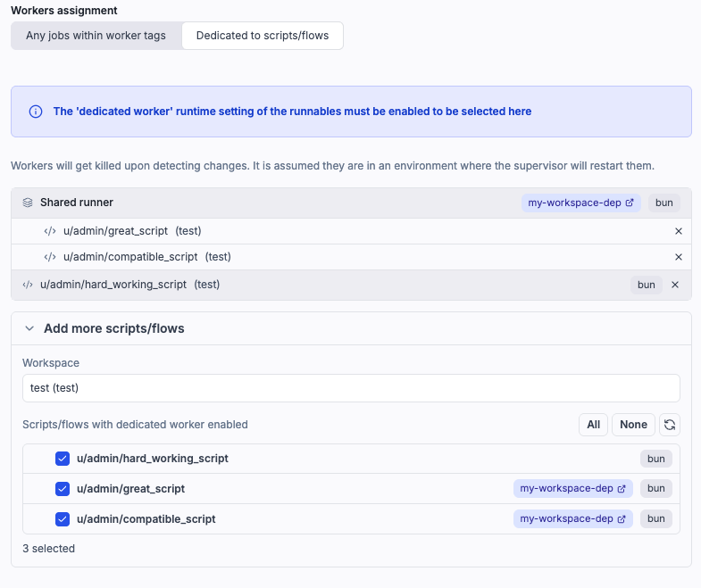Open my-workspace-dep badge on compatible_script row
The width and height of the screenshot is (701, 588).
coord(572,518)
